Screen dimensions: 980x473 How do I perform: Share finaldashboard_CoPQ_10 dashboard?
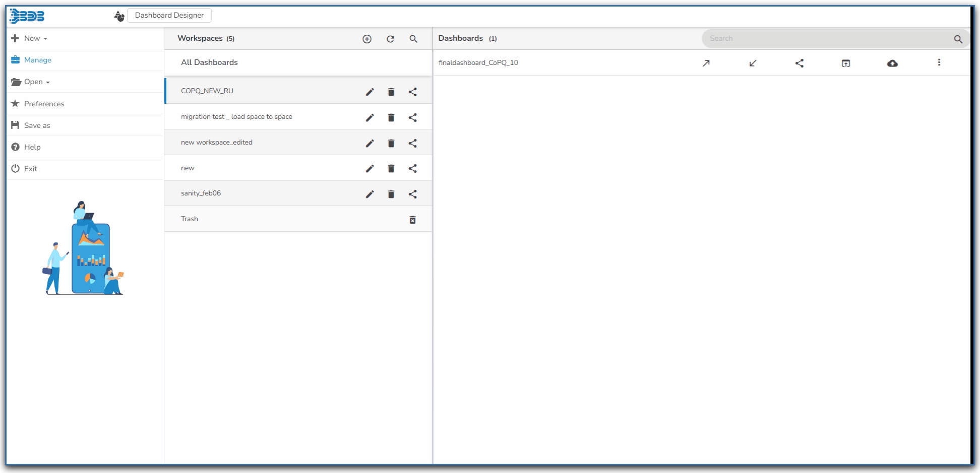[800, 63]
